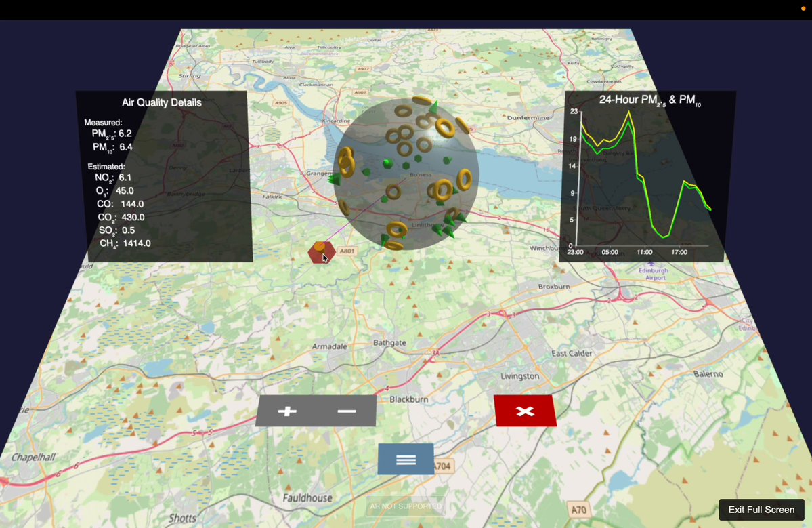This screenshot has height=528, width=812.
Task: Click the Balerno map label
Action: tap(708, 374)
